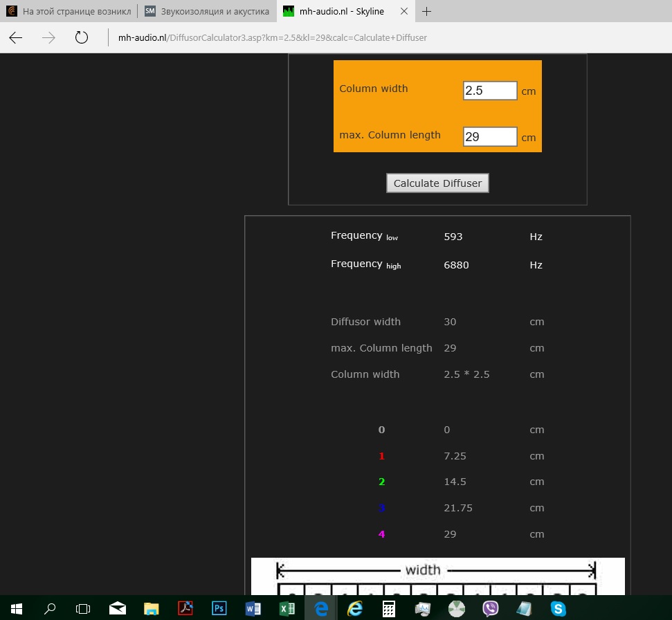The image size is (672, 620).
Task: Open Photoshop from the taskbar
Action: pyautogui.click(x=219, y=608)
